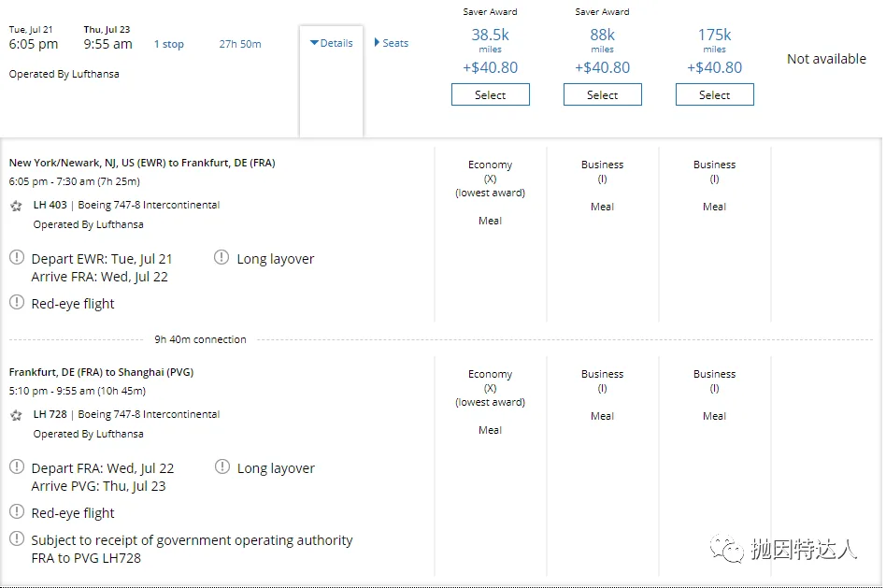Image resolution: width=886 pixels, height=588 pixels.
Task: Collapse the Details panel
Action: [332, 43]
